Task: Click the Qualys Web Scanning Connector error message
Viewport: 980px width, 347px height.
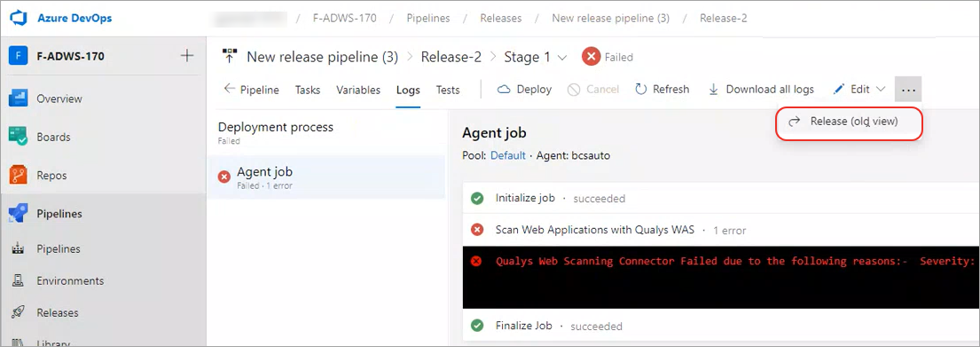Action: click(734, 261)
